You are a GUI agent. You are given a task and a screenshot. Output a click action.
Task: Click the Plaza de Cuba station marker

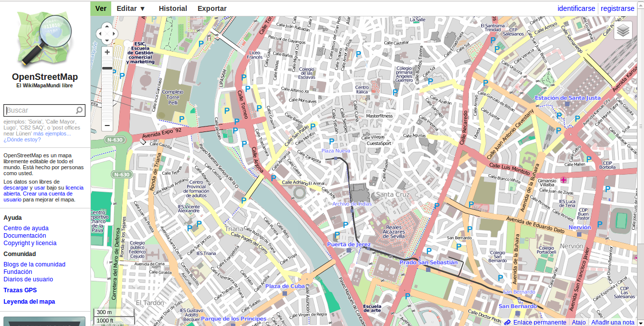285,293
